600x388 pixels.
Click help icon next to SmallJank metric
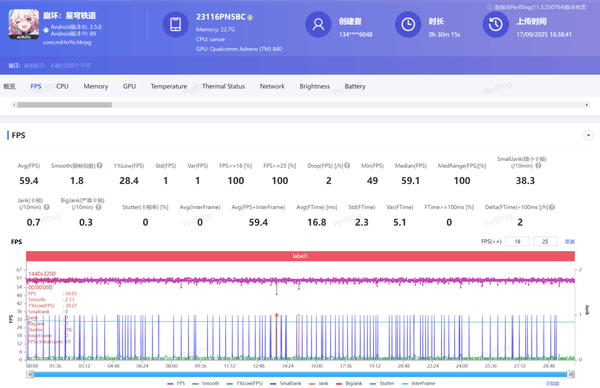point(538,166)
